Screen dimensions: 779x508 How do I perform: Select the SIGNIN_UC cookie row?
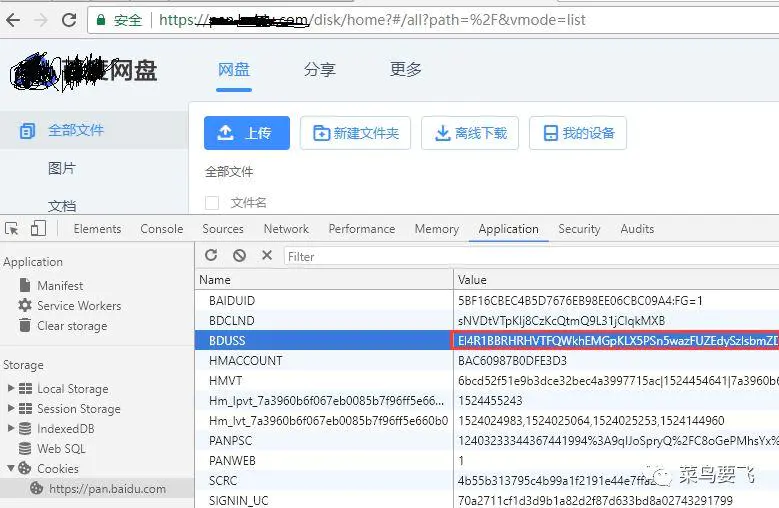(x=487, y=500)
